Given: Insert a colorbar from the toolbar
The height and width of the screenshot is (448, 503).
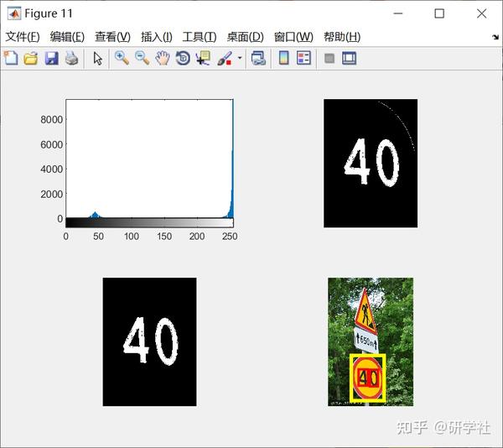Looking at the screenshot, I should (x=283, y=58).
